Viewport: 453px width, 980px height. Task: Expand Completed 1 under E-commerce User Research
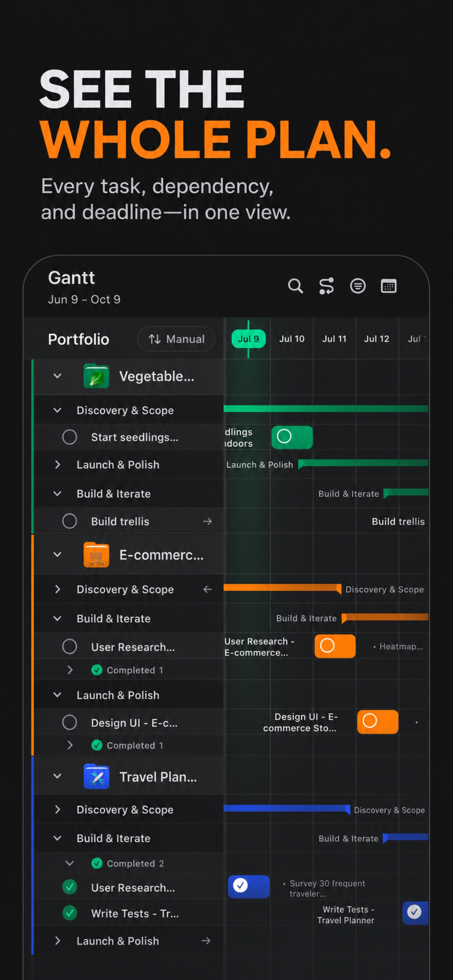(70, 670)
